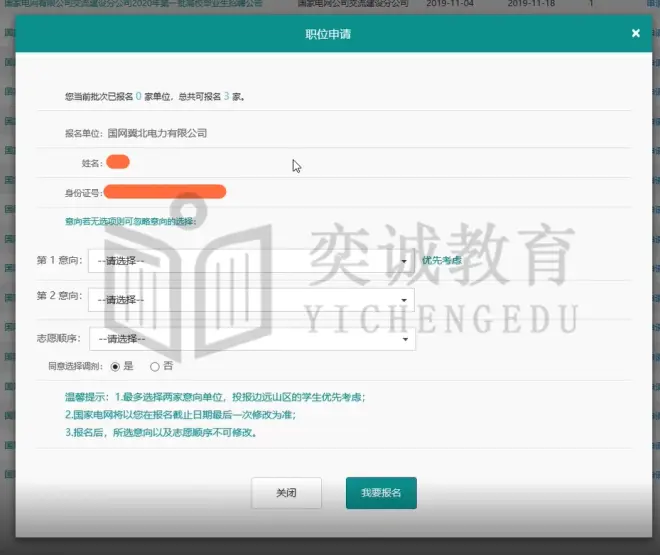The height and width of the screenshot is (555, 660).
Task: Click the 关闭 button
Action: coord(286,493)
